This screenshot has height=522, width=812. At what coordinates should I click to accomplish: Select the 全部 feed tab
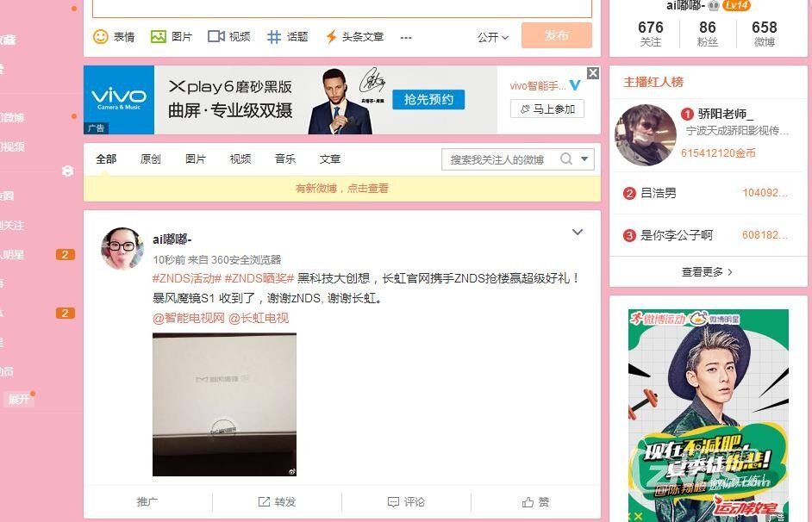(106, 158)
